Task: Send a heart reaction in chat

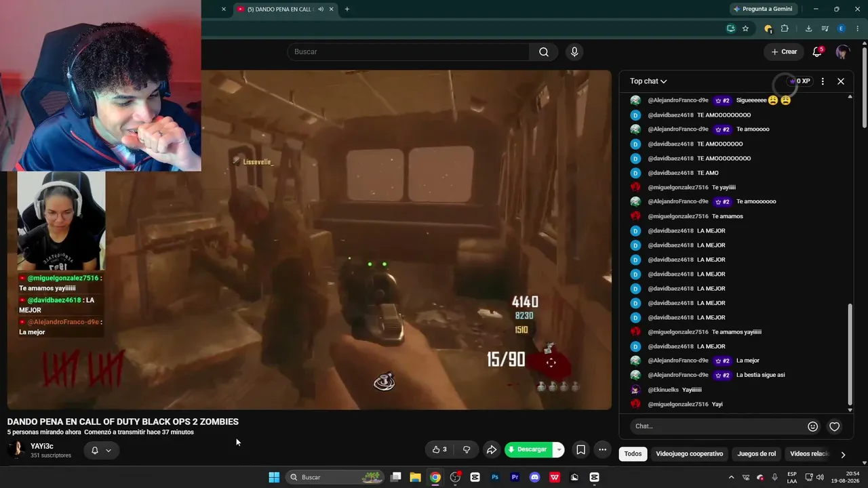Action: (x=835, y=426)
